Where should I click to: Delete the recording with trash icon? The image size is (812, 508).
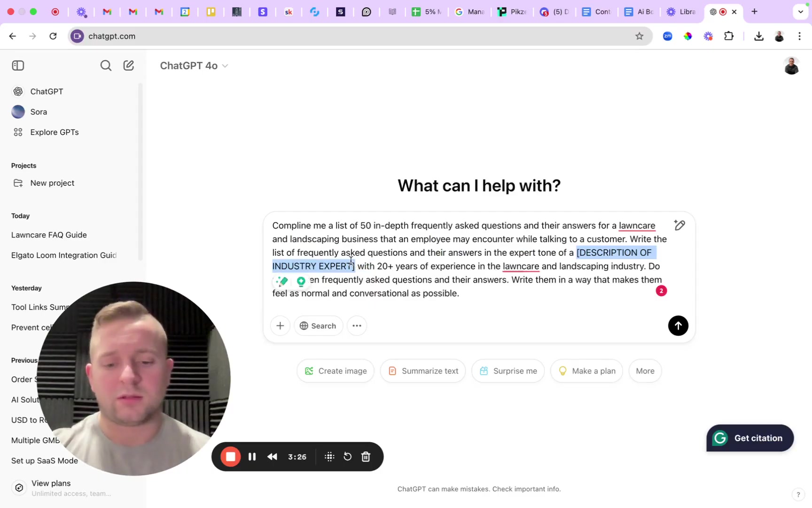(x=366, y=457)
